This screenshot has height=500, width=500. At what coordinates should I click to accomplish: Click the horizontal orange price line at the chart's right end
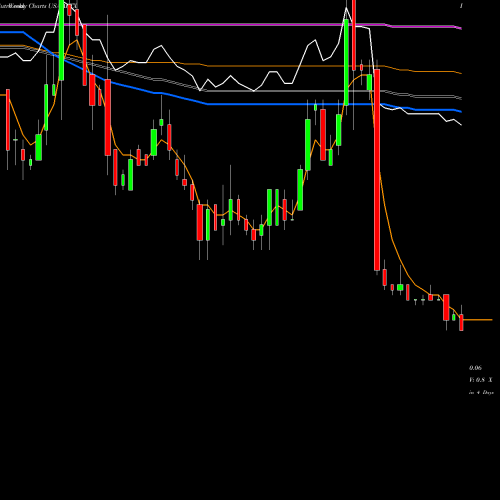[478, 320]
